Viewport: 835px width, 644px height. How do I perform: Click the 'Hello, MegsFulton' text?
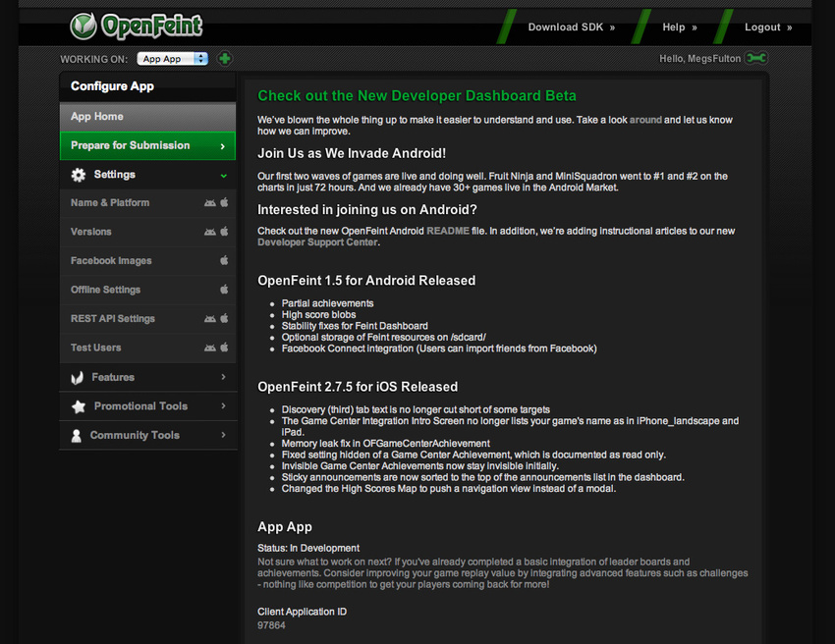[x=699, y=59]
